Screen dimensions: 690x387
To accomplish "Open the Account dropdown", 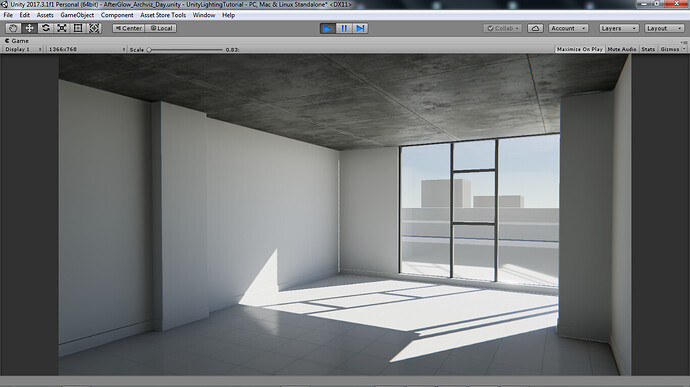I will pos(569,28).
